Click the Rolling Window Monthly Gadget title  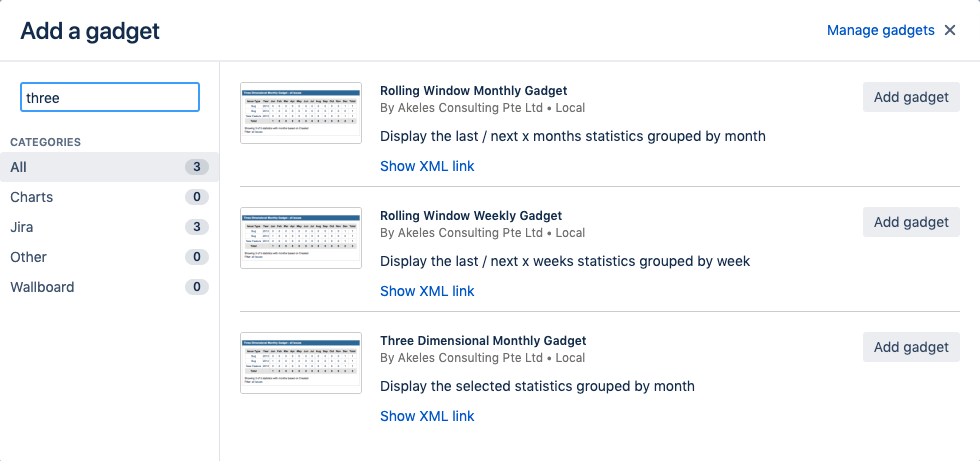(473, 91)
